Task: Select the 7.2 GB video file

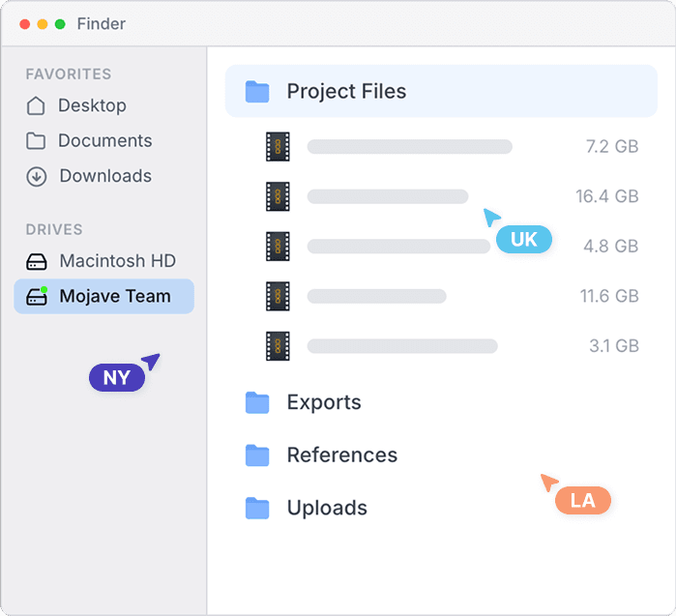Action: click(279, 147)
